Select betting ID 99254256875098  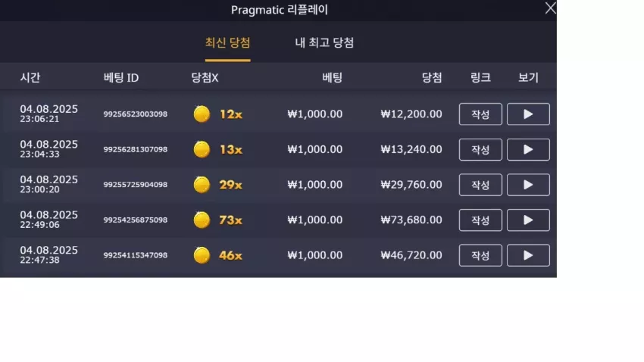coord(135,220)
